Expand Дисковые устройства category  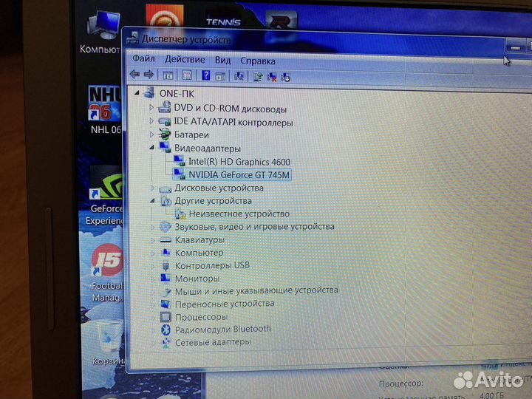[152, 188]
